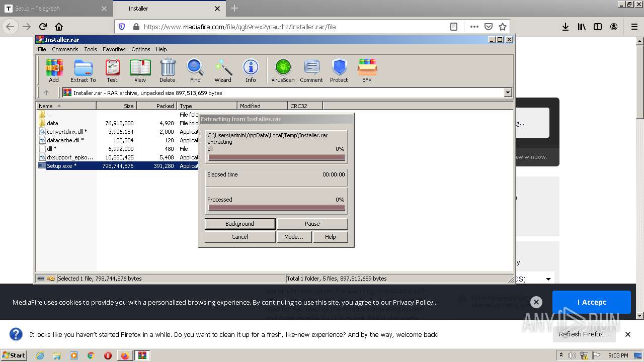Viewport: 644px width, 362px height.
Task: Sort file list by Size column
Action: point(116,106)
